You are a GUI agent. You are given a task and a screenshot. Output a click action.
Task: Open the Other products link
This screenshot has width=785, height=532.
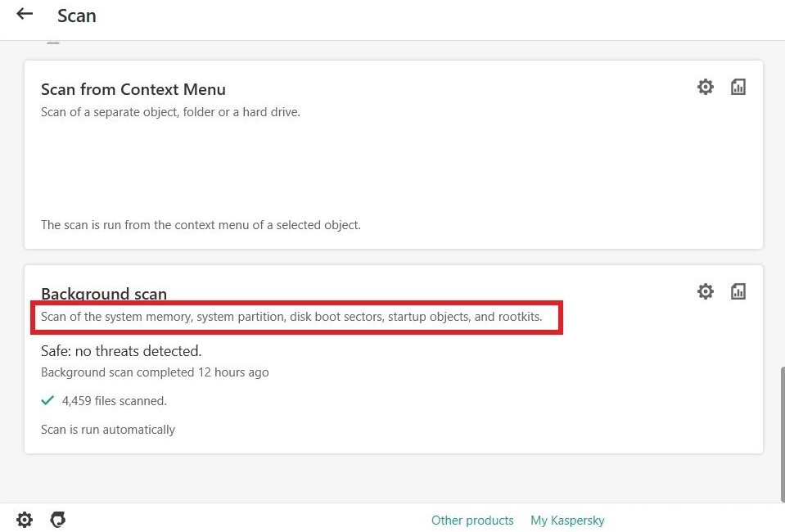coord(472,521)
